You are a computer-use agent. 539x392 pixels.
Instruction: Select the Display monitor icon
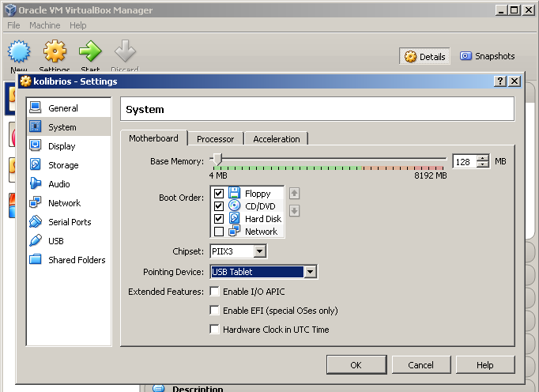pyautogui.click(x=35, y=145)
